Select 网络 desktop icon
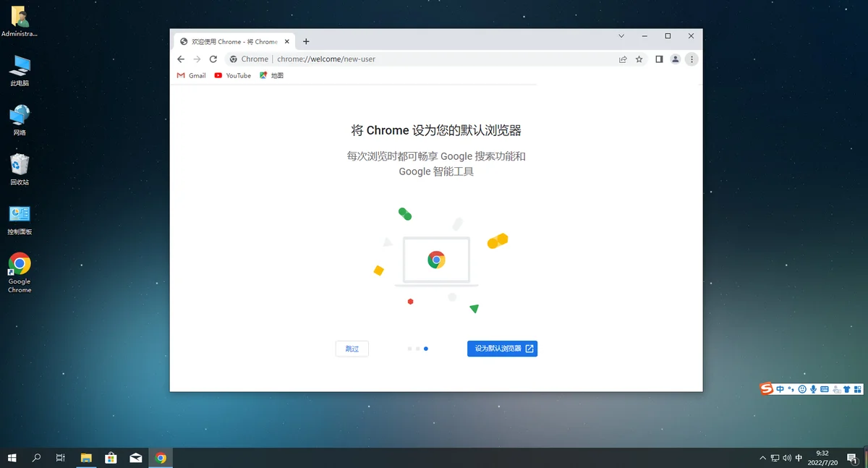 (20, 120)
